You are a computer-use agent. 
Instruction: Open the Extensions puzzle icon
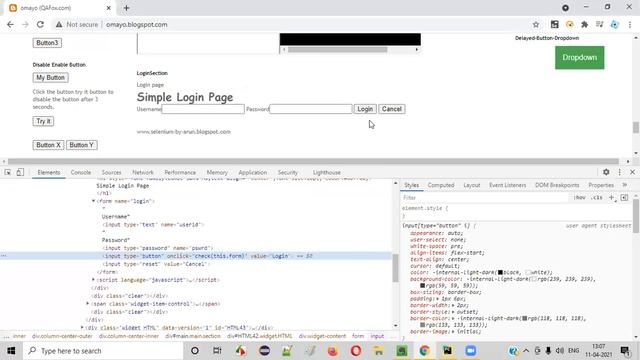click(x=584, y=24)
